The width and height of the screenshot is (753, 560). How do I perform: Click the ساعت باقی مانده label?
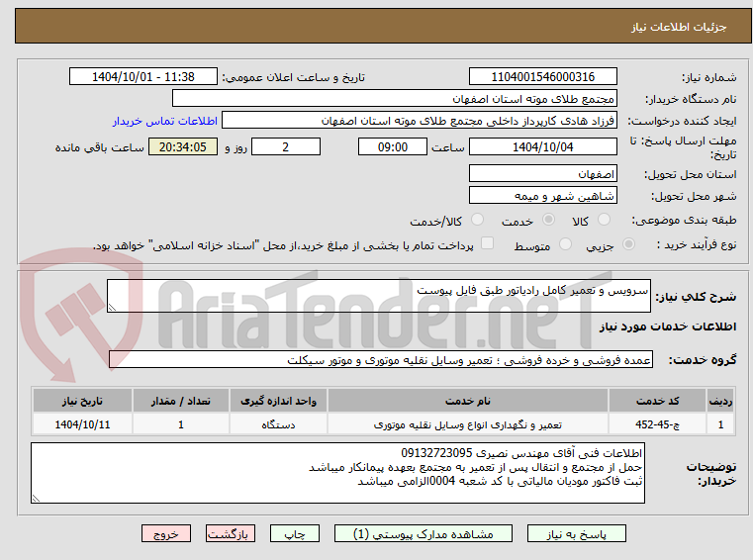99,147
